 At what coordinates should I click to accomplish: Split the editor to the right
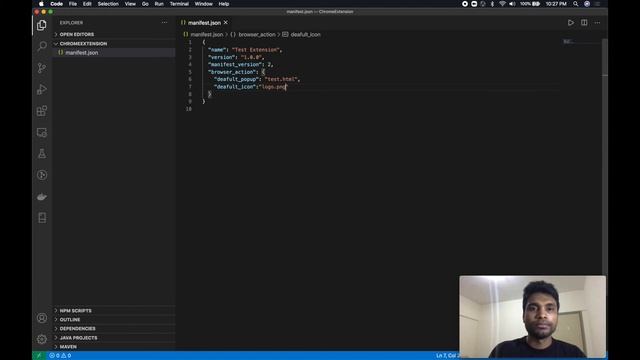tap(584, 23)
